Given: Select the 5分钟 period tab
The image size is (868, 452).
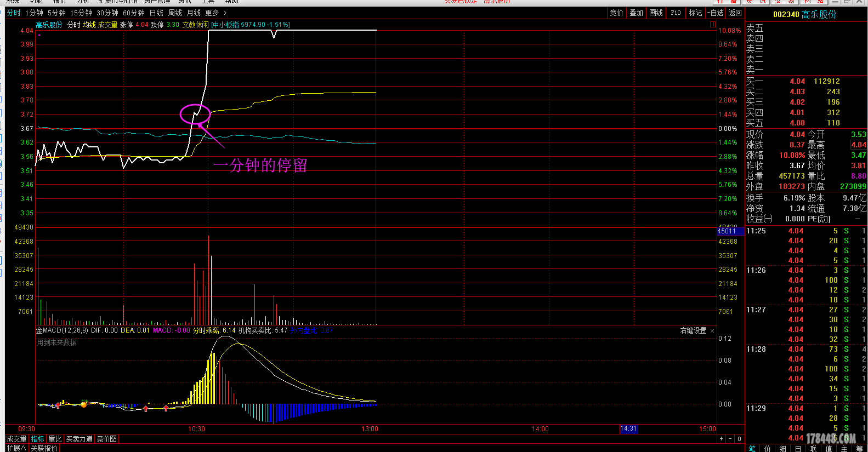Looking at the screenshot, I should 56,13.
